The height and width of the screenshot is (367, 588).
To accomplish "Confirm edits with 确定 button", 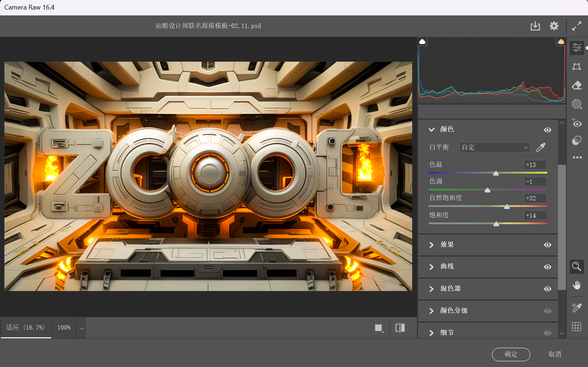I will pyautogui.click(x=511, y=354).
